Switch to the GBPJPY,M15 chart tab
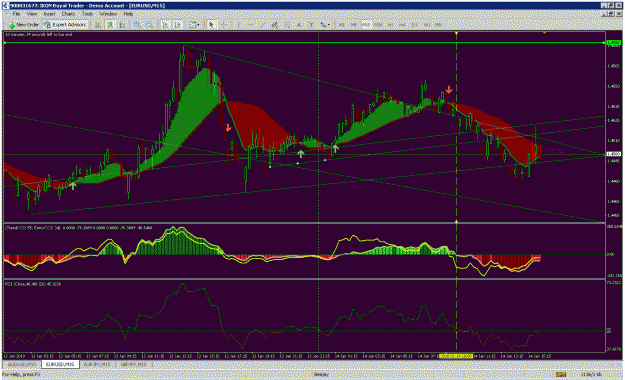625x380 pixels. [134, 364]
